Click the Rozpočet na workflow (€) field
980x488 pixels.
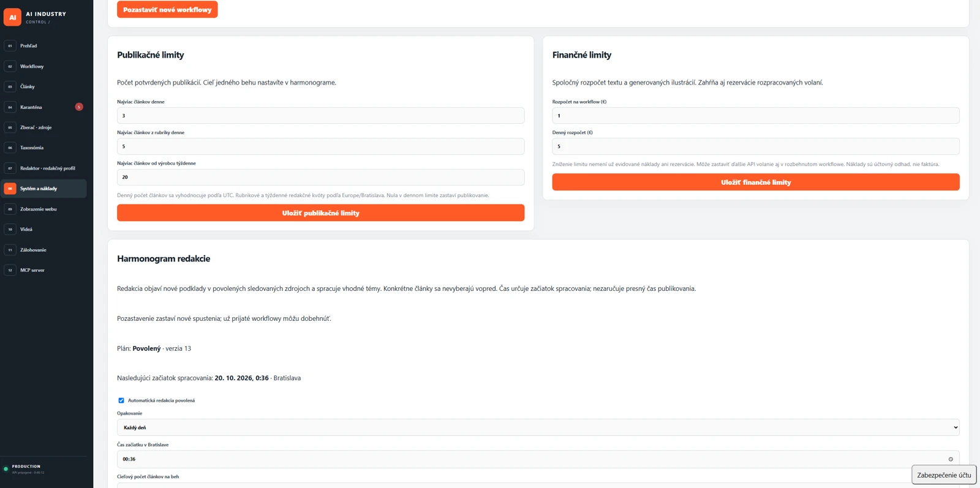point(755,116)
